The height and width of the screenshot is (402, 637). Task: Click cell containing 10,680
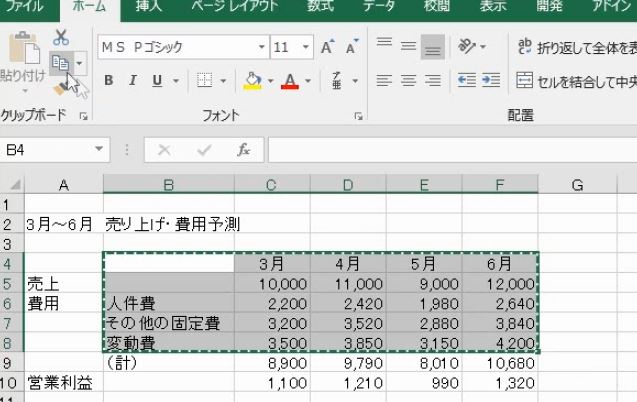click(x=500, y=363)
